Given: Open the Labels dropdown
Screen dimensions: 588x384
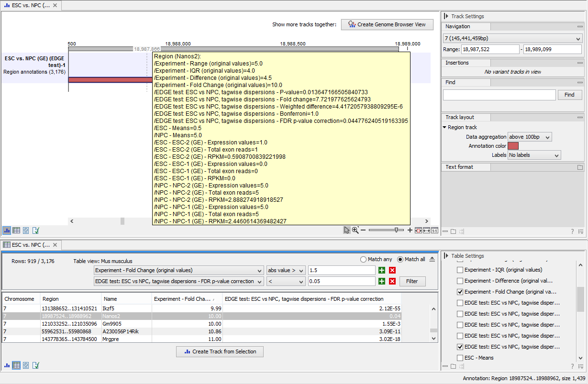Looking at the screenshot, I should pos(534,155).
